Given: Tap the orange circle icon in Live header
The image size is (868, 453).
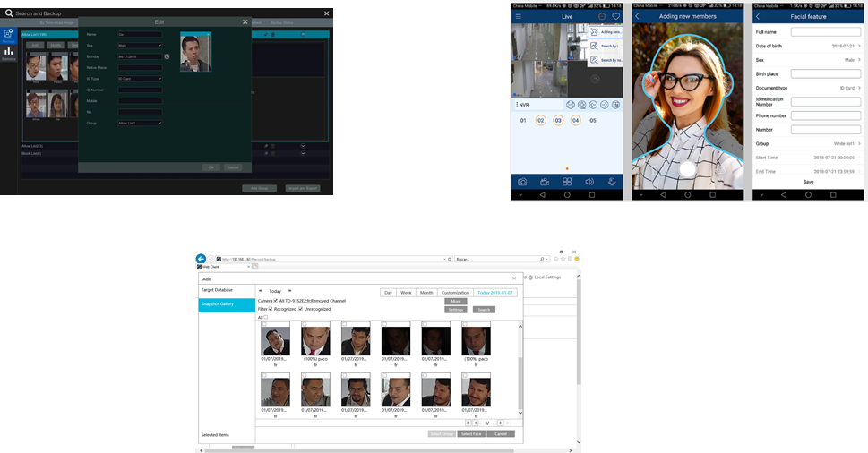Looking at the screenshot, I should (602, 17).
